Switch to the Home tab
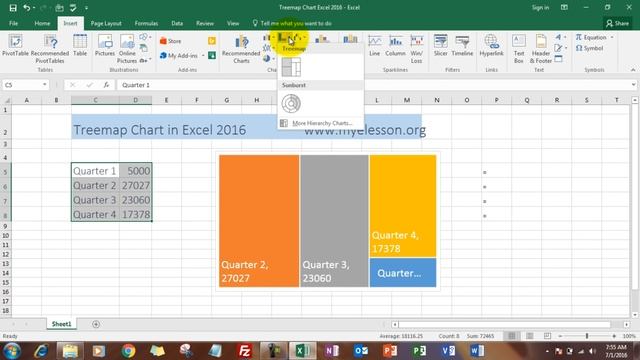The width and height of the screenshot is (640, 360). pos(42,23)
